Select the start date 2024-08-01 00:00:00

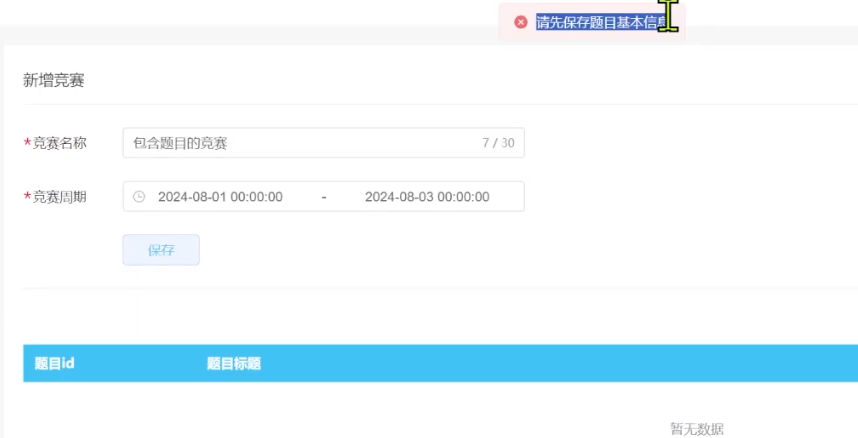tap(221, 197)
